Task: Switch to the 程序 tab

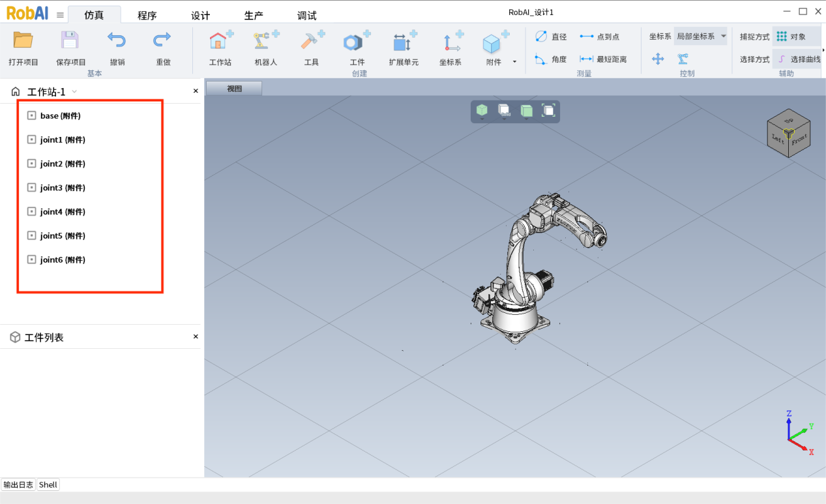Action: click(x=147, y=16)
